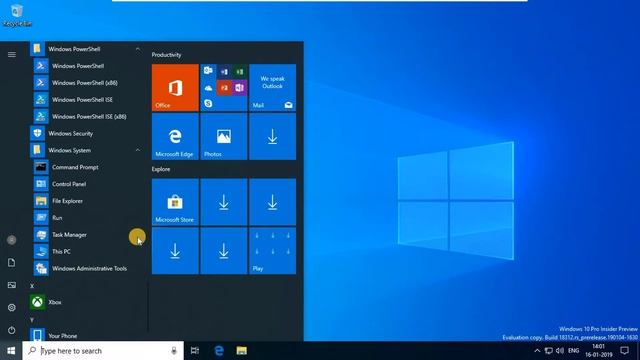Open the Office apps folder tile
Image resolution: width=640 pixels, height=360 pixels.
tap(224, 87)
